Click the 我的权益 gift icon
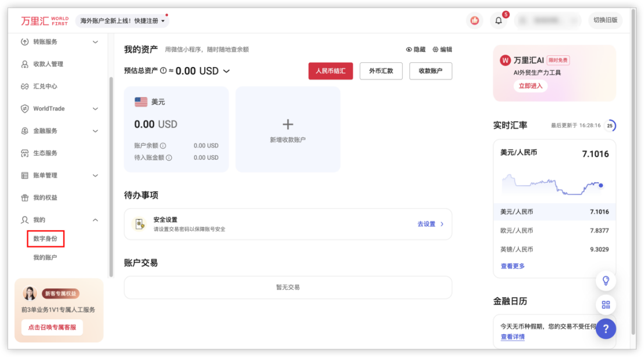 coord(24,197)
